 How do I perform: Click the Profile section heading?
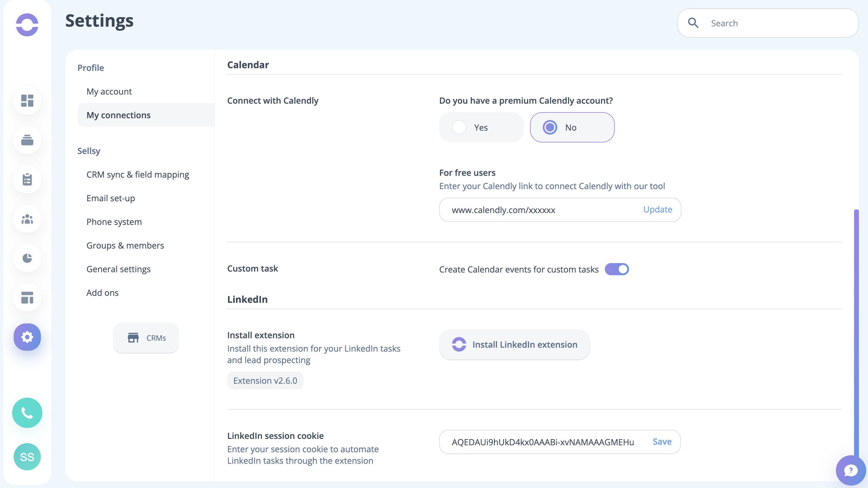point(91,68)
